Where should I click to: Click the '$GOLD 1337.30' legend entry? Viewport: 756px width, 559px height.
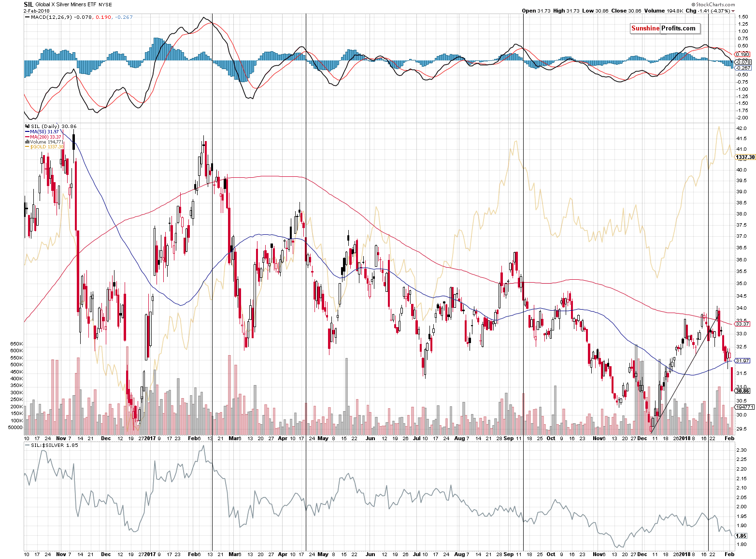[47, 147]
